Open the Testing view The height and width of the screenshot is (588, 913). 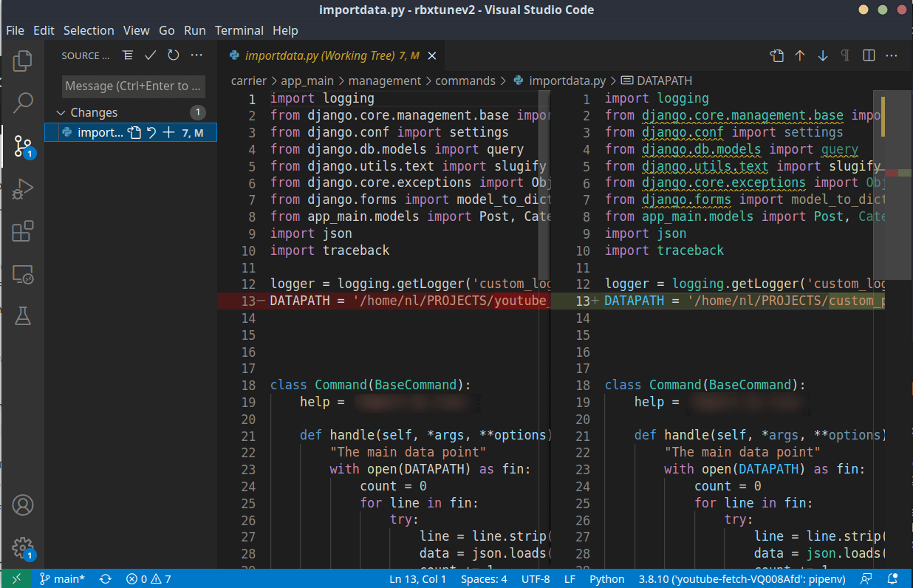(x=22, y=315)
